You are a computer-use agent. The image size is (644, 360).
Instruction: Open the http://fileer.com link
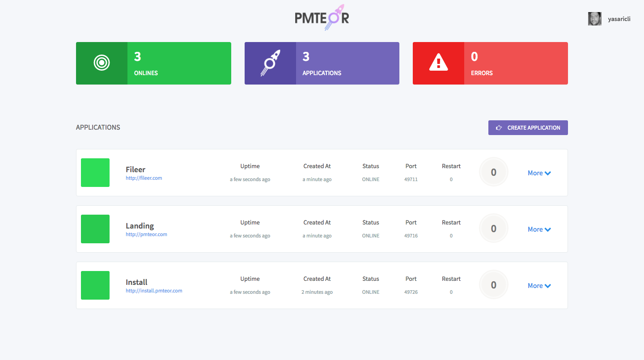pyautogui.click(x=144, y=178)
